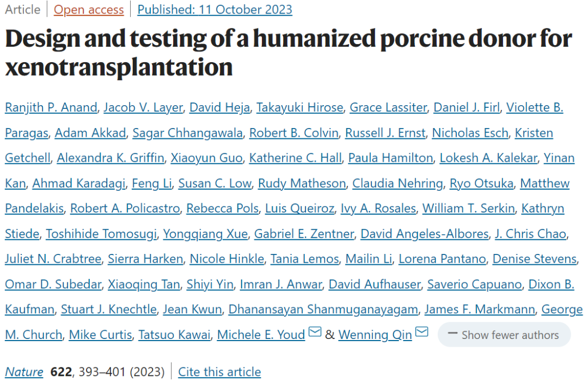
Task: Open author Wenning Qin
Action: point(375,335)
